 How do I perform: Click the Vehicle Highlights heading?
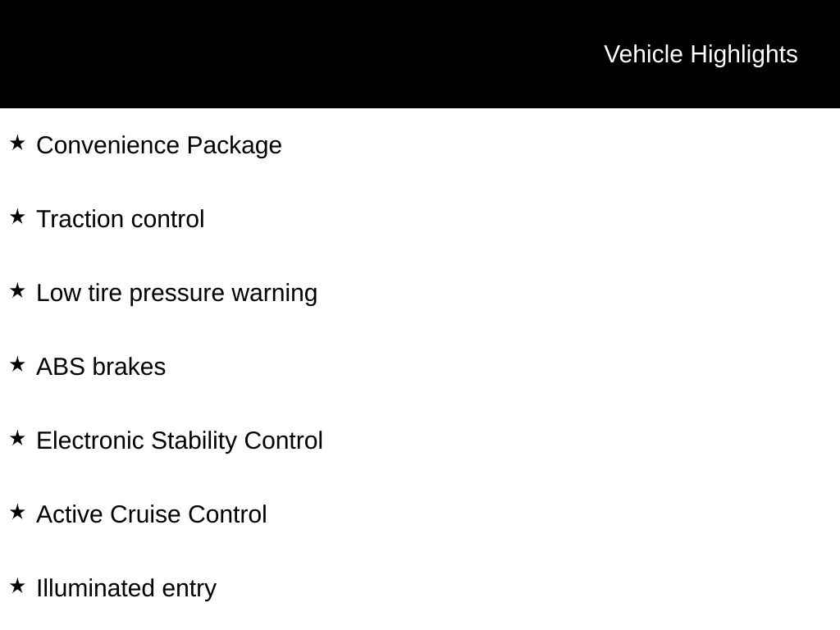pos(701,55)
